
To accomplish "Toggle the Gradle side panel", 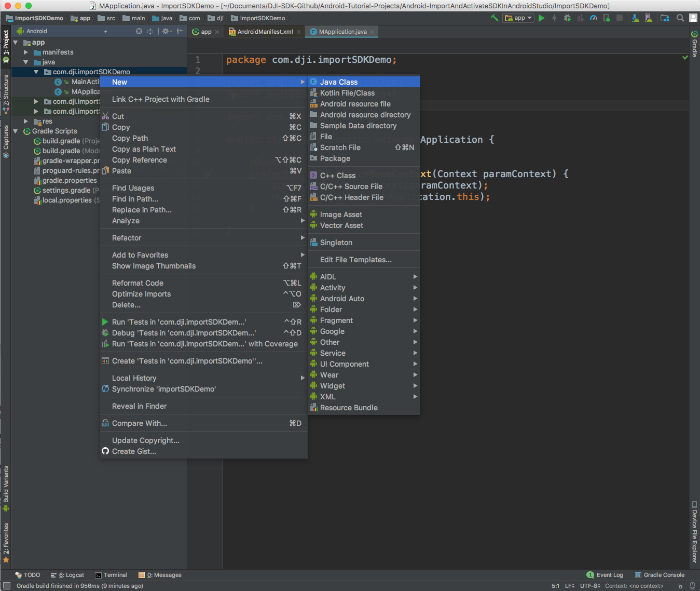I will coord(694,44).
